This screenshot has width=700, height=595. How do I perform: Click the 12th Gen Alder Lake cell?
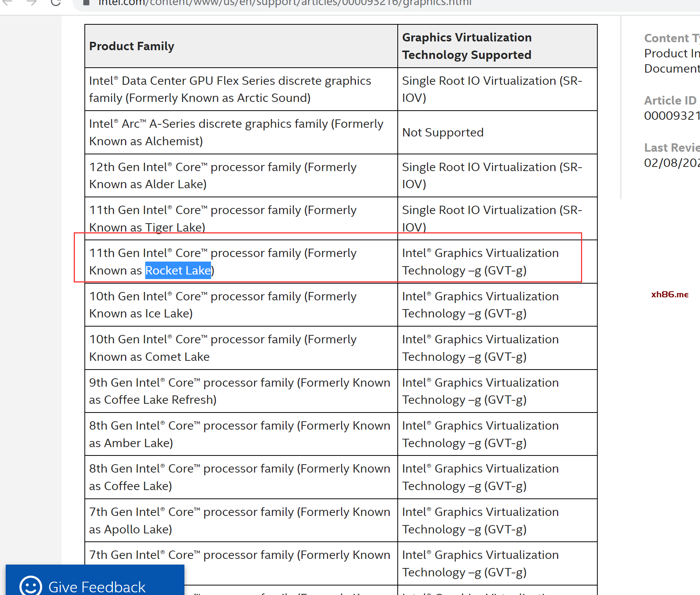pos(241,176)
